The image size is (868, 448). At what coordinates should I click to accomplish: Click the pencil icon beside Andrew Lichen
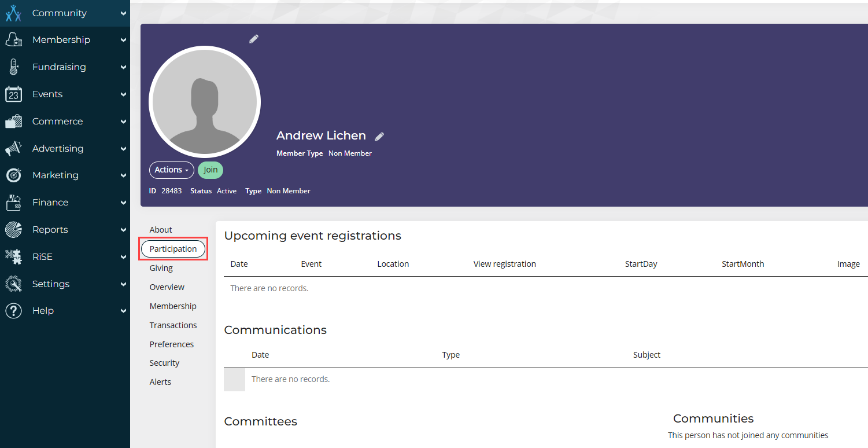tap(379, 137)
